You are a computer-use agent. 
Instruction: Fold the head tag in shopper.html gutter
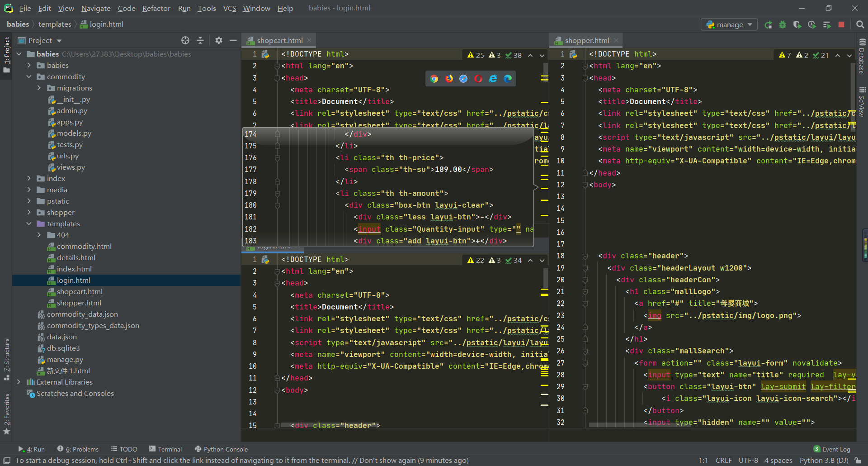585,78
